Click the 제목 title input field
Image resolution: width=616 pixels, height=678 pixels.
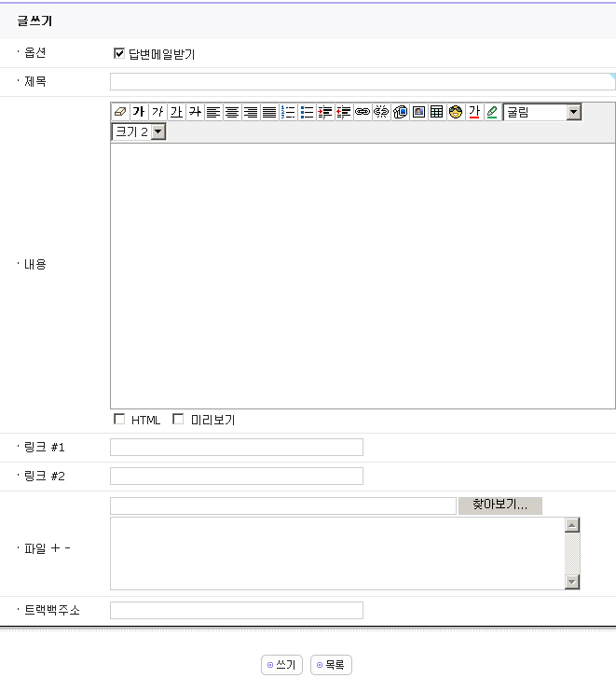363,82
